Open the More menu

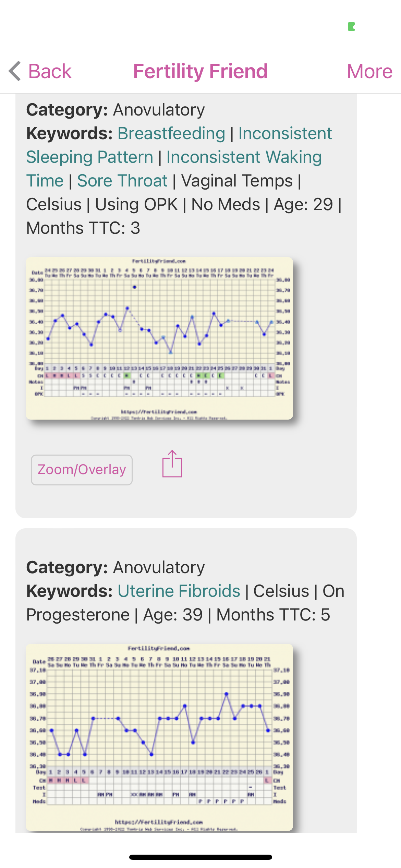click(x=369, y=71)
